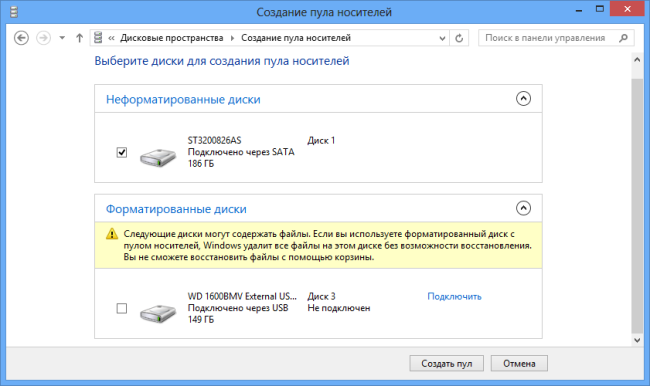Viewport: 650px width, 386px height.
Task: Click the 'Не подключен' status text
Action: (339, 308)
